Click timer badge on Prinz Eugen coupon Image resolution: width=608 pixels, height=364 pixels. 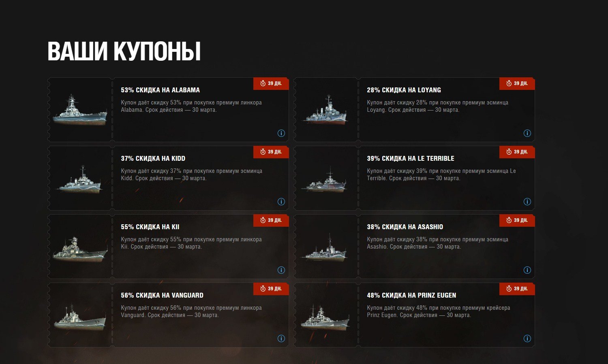[x=517, y=289]
